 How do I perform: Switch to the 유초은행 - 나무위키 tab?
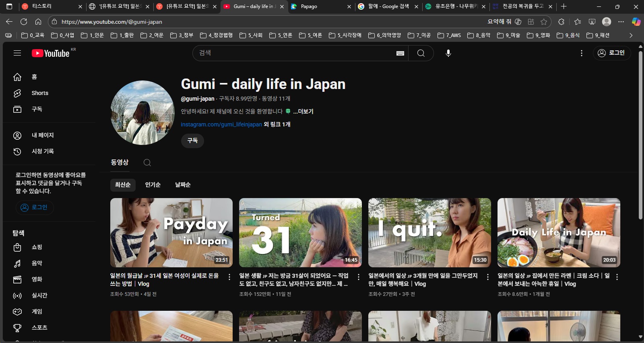click(455, 6)
